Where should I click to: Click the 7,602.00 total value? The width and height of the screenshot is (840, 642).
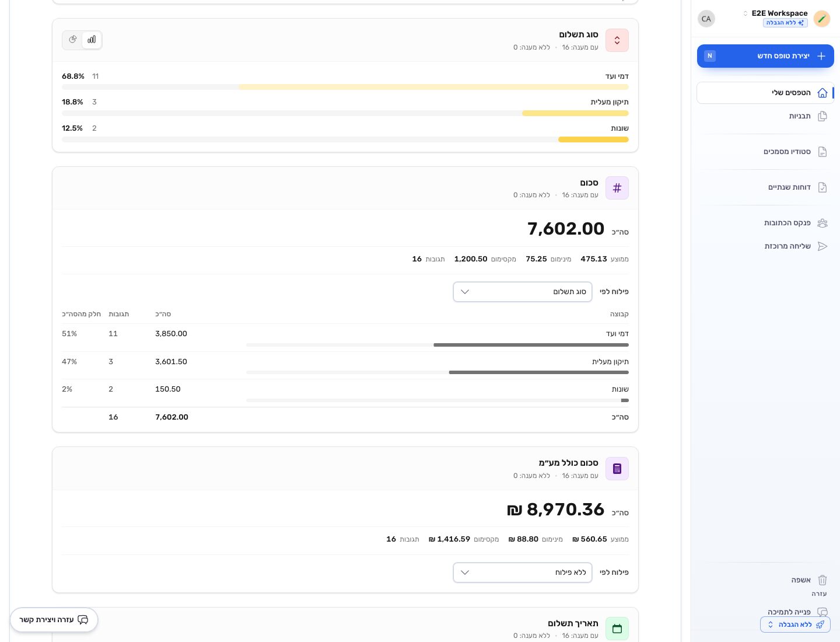(566, 229)
